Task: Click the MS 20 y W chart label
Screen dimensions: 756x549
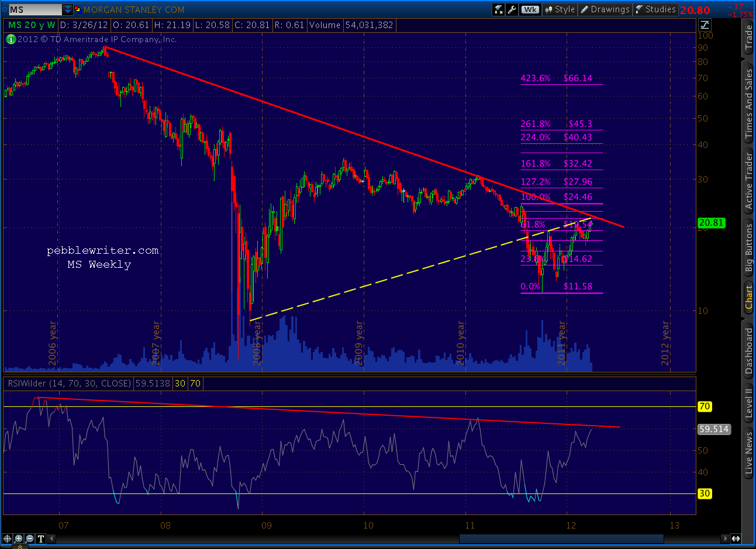Action: tap(32, 25)
